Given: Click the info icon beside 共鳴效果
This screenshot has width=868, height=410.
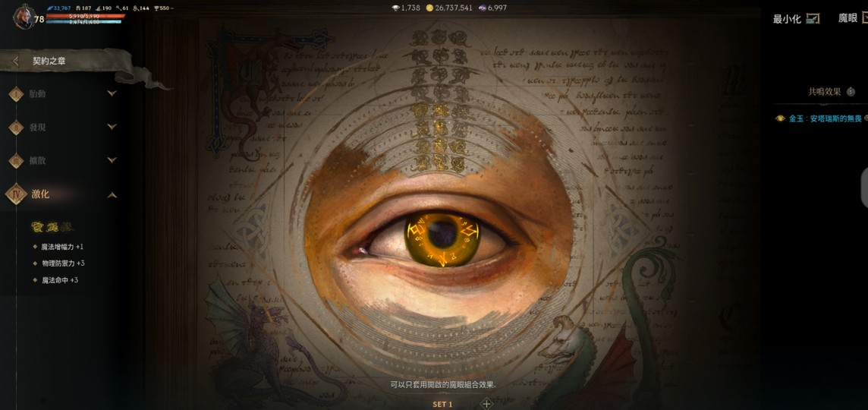Looking at the screenshot, I should pyautogui.click(x=851, y=92).
